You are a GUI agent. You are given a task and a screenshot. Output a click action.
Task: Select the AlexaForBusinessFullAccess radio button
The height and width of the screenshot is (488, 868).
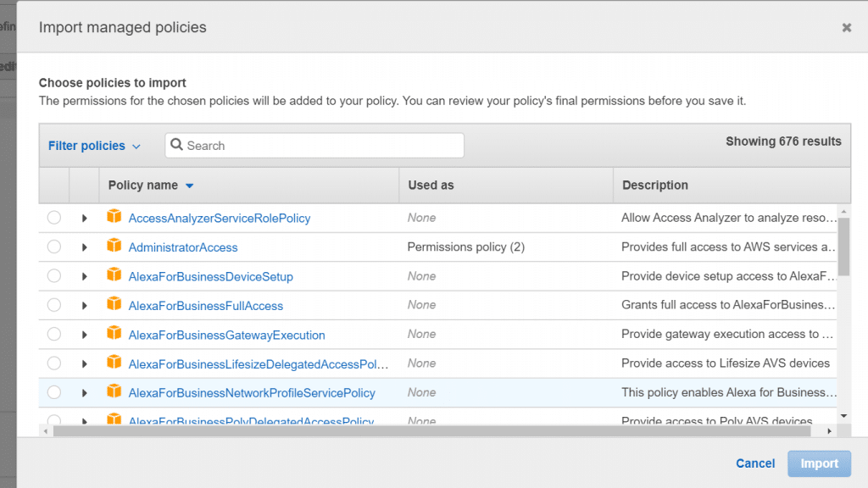pos(54,305)
